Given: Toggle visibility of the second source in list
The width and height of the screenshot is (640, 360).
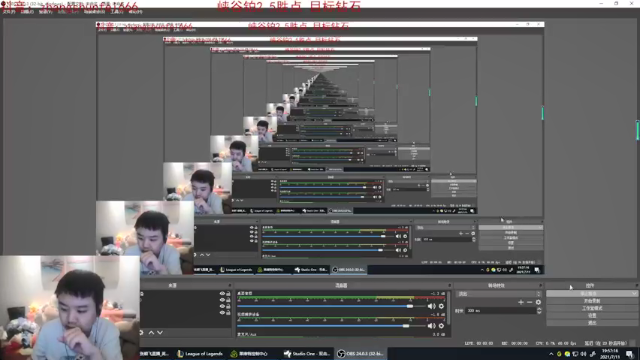Looking at the screenshot, I should pyautogui.click(x=222, y=300).
